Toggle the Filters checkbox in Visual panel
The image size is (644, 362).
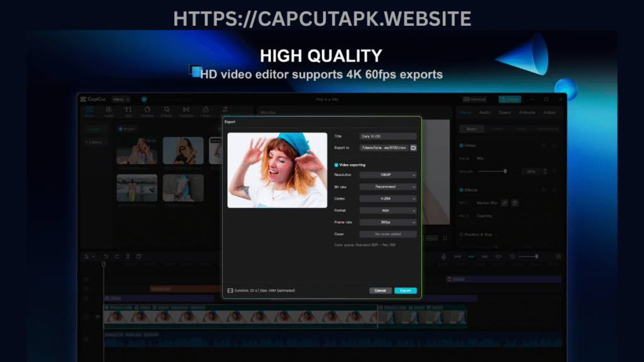point(461,145)
